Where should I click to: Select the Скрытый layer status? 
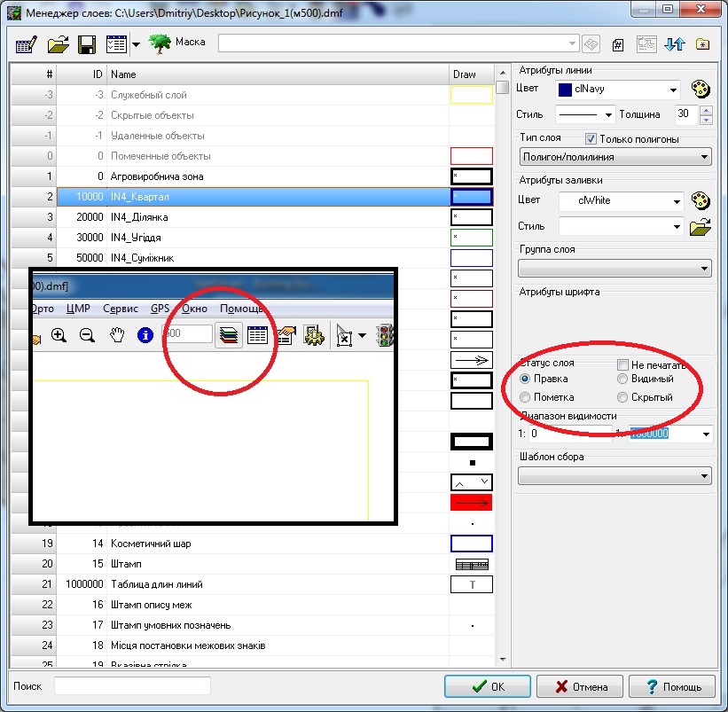623,397
